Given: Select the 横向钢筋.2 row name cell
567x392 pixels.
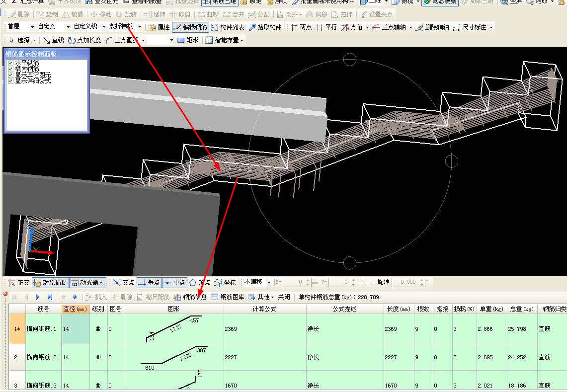Looking at the screenshot, I should [43, 357].
